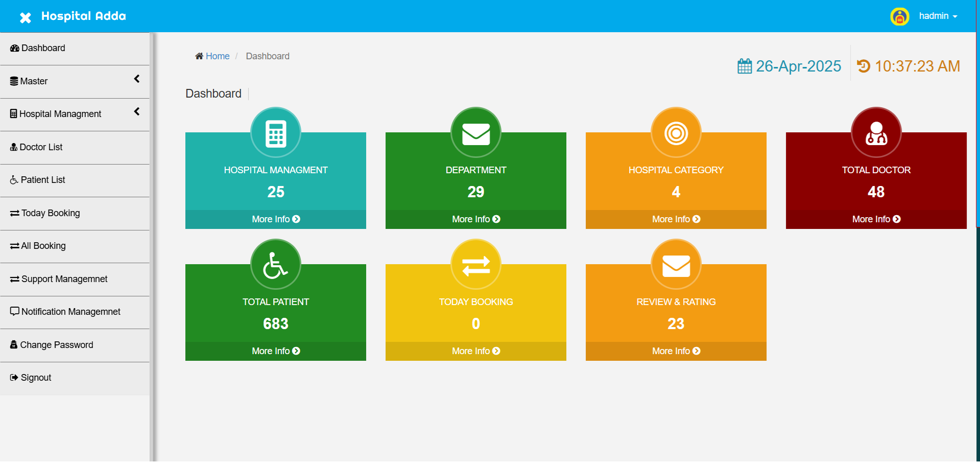
Task: Click the calculator icon on Hospital Managment card
Action: click(x=276, y=133)
